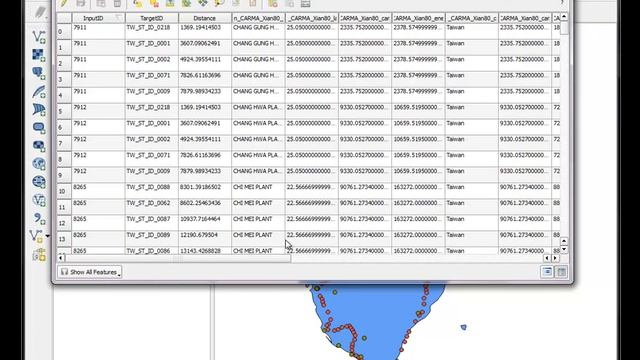Click cell CHI MEI PLANT in row 12
This screenshot has height=360, width=640.
tap(258, 223)
